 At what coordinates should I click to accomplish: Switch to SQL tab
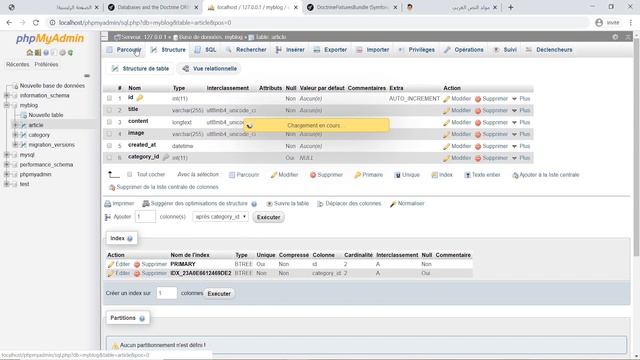(x=205, y=50)
